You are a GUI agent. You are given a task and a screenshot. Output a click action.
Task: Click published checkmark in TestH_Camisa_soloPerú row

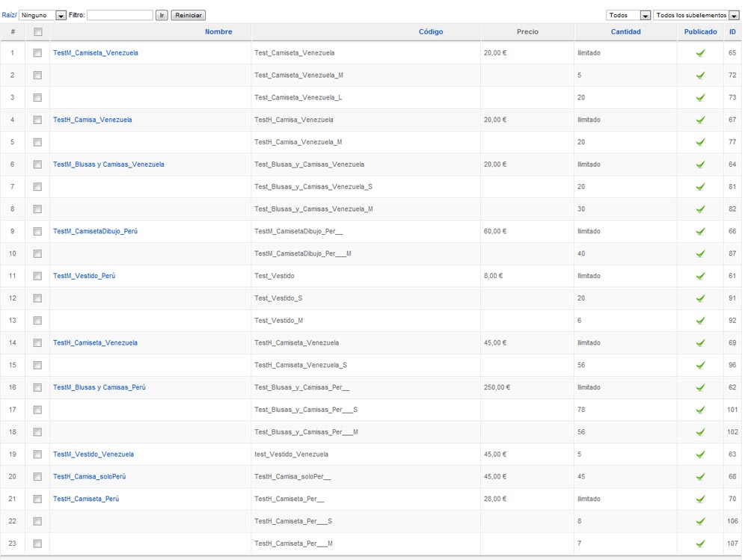(x=700, y=477)
